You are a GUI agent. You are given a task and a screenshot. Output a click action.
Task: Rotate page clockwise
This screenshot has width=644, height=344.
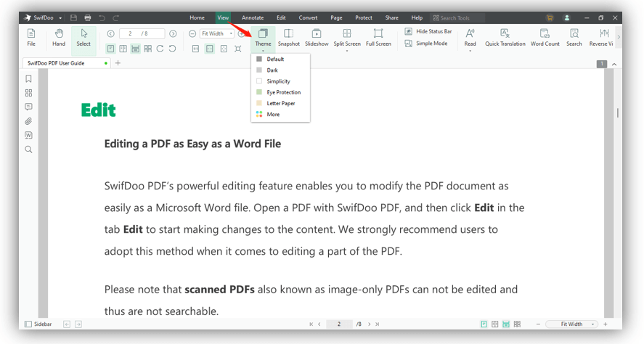click(160, 49)
